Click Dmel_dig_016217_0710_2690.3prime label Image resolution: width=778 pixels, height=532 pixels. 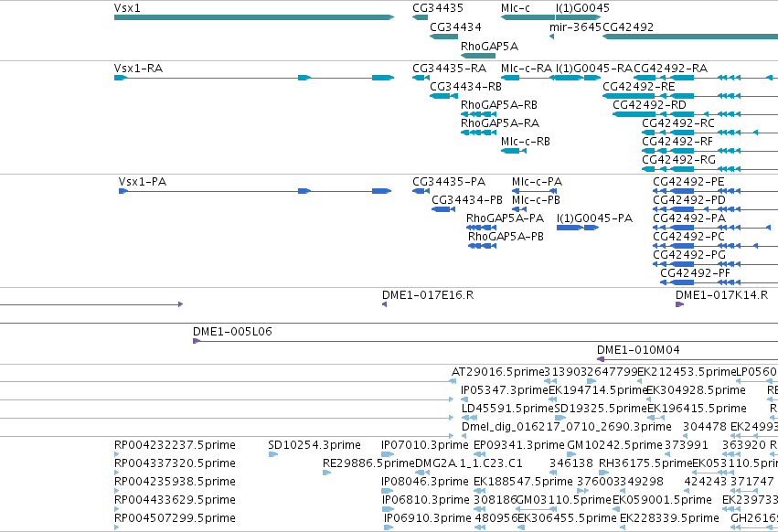pos(566,427)
